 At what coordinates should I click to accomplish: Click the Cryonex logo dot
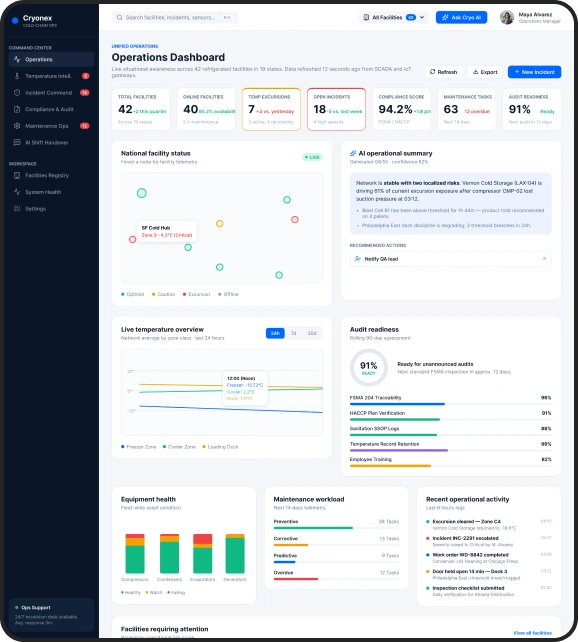15,20
